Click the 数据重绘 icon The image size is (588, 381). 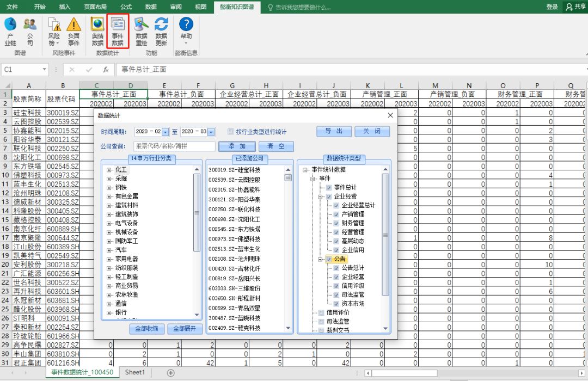point(141,30)
